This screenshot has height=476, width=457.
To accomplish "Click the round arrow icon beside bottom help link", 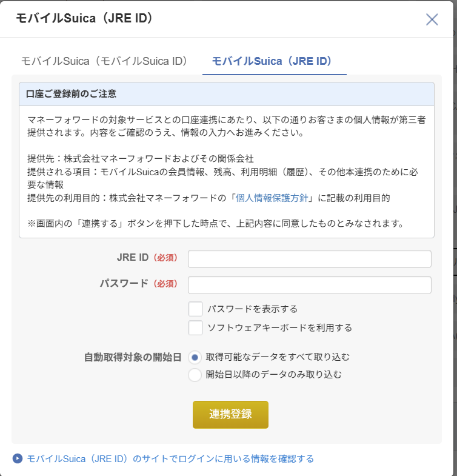I will click(18, 458).
